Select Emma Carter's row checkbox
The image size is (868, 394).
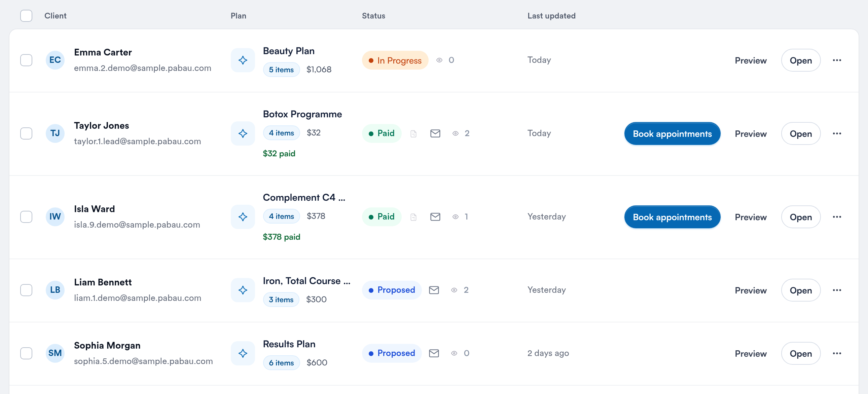pos(26,60)
